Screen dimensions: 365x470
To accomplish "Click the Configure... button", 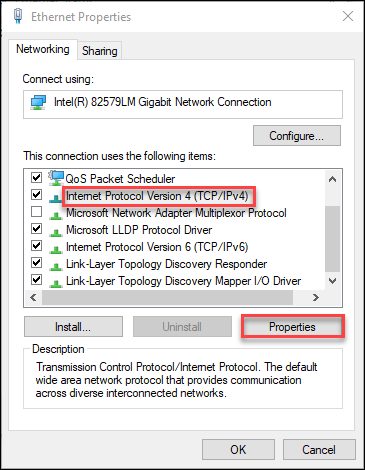I will [297, 136].
